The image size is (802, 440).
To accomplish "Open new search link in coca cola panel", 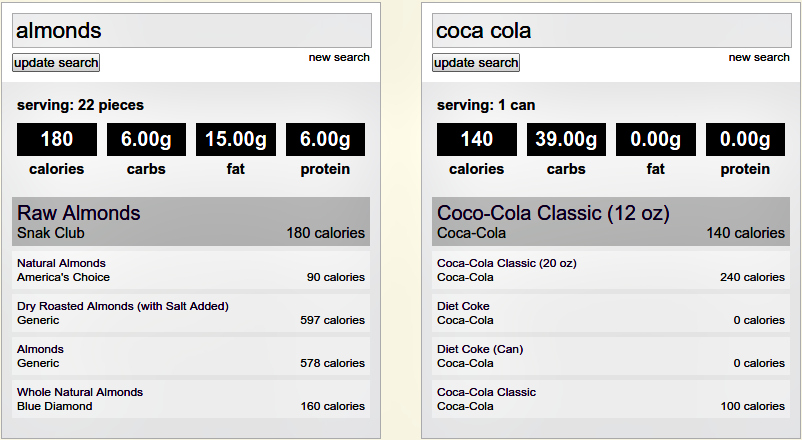I will tap(759, 57).
